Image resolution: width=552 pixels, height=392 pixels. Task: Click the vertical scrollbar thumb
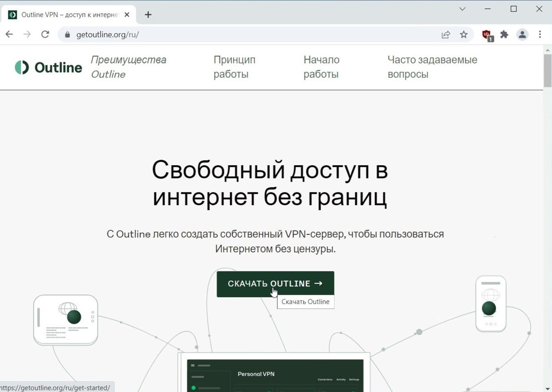pos(547,70)
